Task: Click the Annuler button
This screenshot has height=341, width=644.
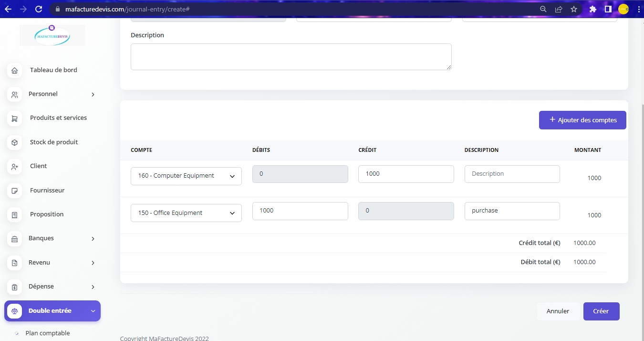Action: point(558,311)
